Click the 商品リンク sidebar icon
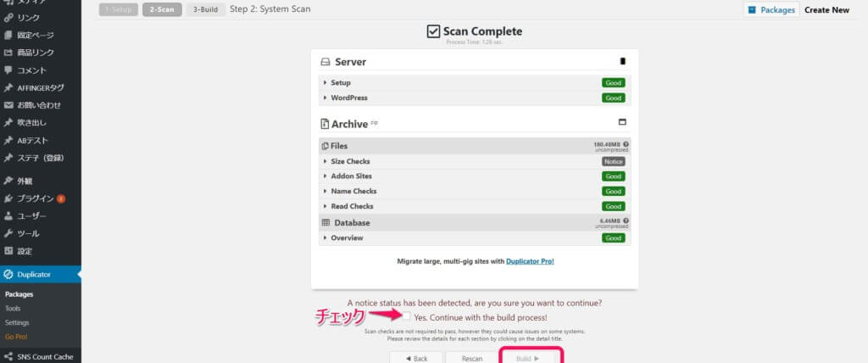Viewport: 868px width, 363px height. 8,53
